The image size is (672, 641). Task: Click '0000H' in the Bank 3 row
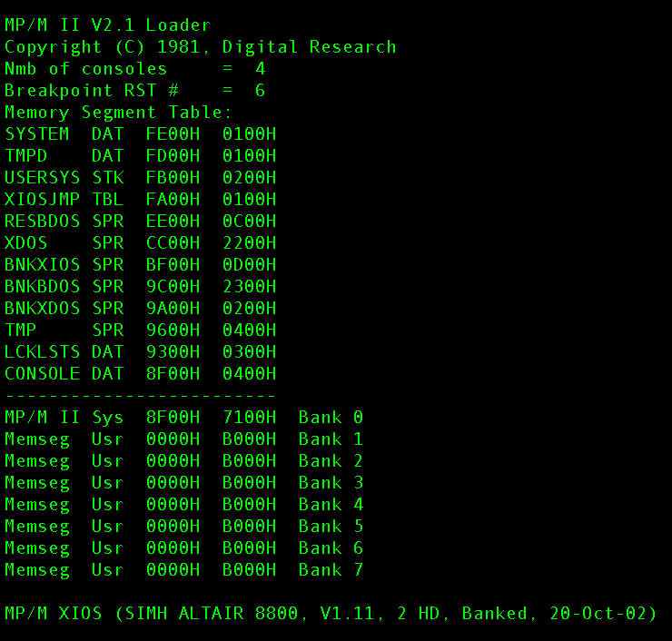(173, 483)
